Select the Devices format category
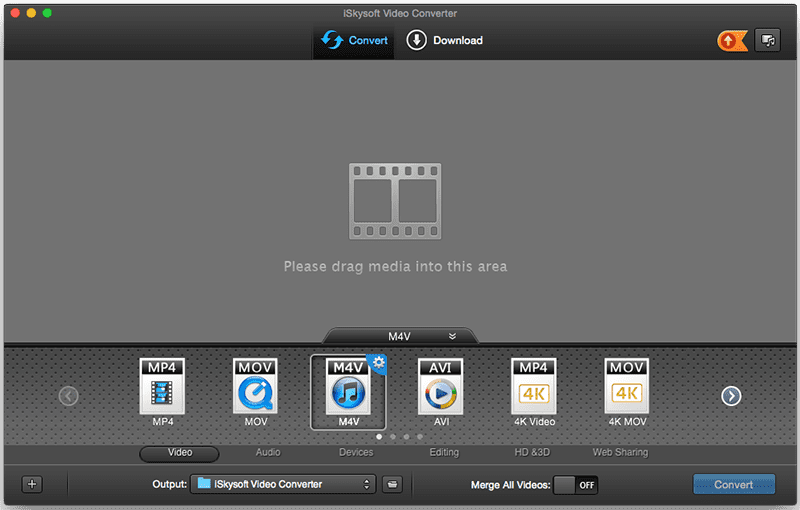This screenshot has width=800, height=510. pyautogui.click(x=356, y=453)
